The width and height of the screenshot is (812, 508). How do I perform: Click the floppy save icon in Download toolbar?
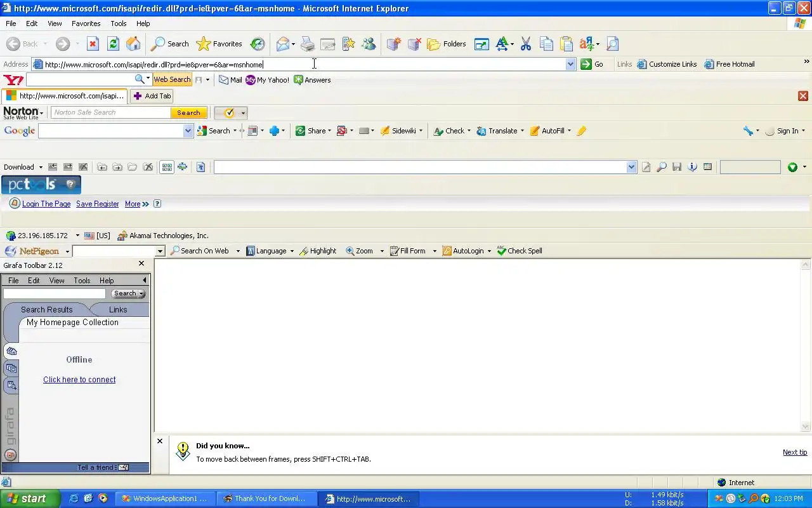[x=677, y=167]
